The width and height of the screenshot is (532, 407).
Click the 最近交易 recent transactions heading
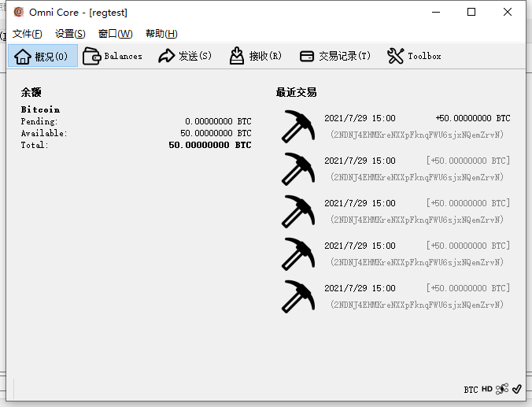point(296,92)
